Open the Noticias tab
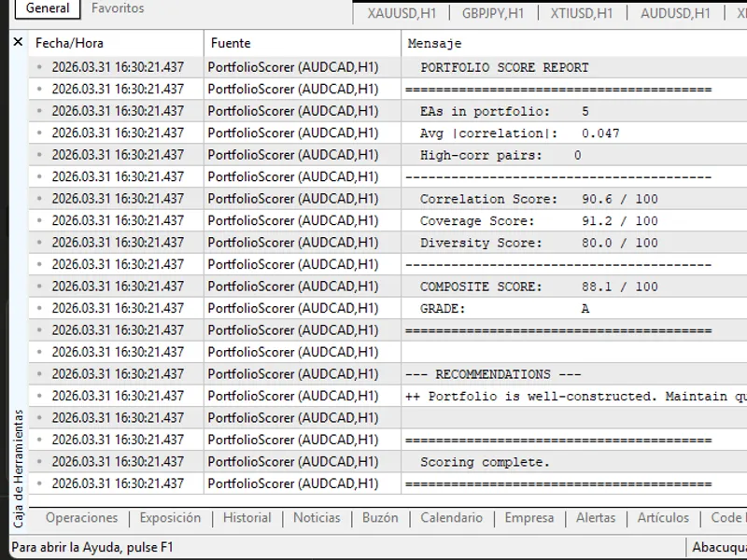The width and height of the screenshot is (747, 560). click(317, 518)
